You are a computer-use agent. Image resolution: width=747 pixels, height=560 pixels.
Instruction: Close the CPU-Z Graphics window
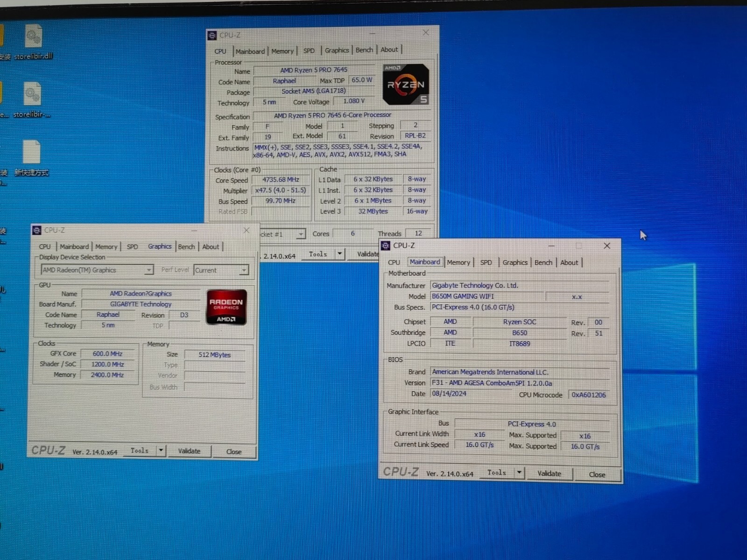click(x=247, y=230)
